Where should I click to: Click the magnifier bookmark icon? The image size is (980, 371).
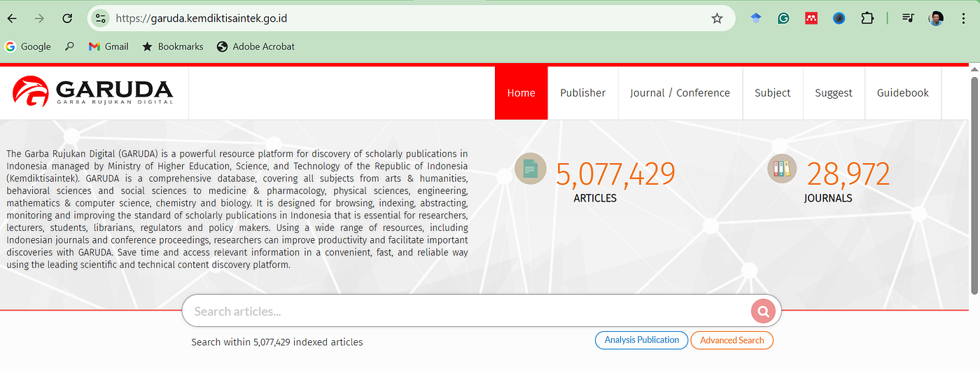[69, 46]
